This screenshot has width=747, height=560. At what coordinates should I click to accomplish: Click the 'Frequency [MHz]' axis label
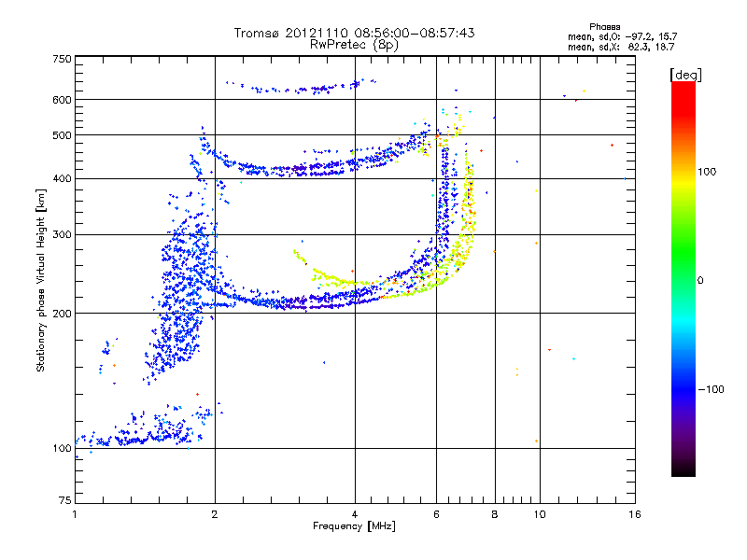354,526
